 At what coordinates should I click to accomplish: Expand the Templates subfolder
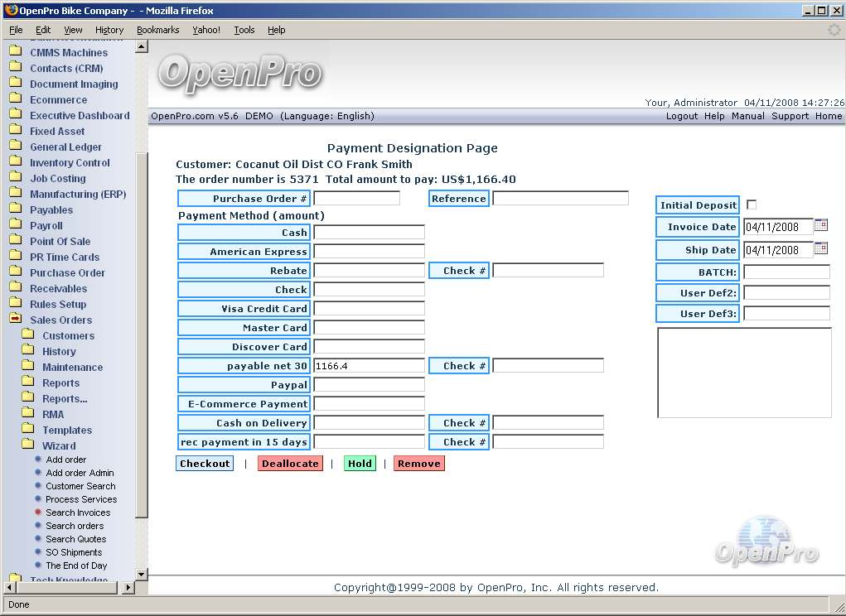tap(67, 431)
